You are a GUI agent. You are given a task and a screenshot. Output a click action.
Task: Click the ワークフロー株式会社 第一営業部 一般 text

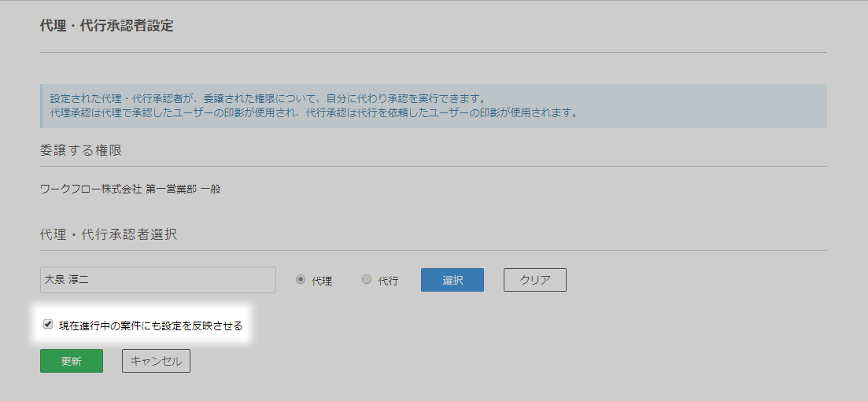tap(131, 189)
